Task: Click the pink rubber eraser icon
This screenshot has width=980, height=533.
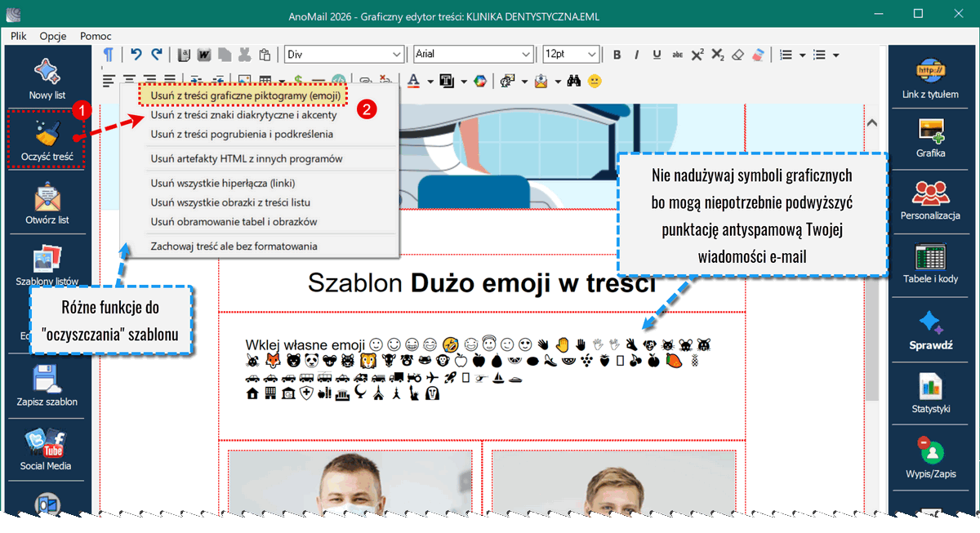Action: pyautogui.click(x=759, y=55)
